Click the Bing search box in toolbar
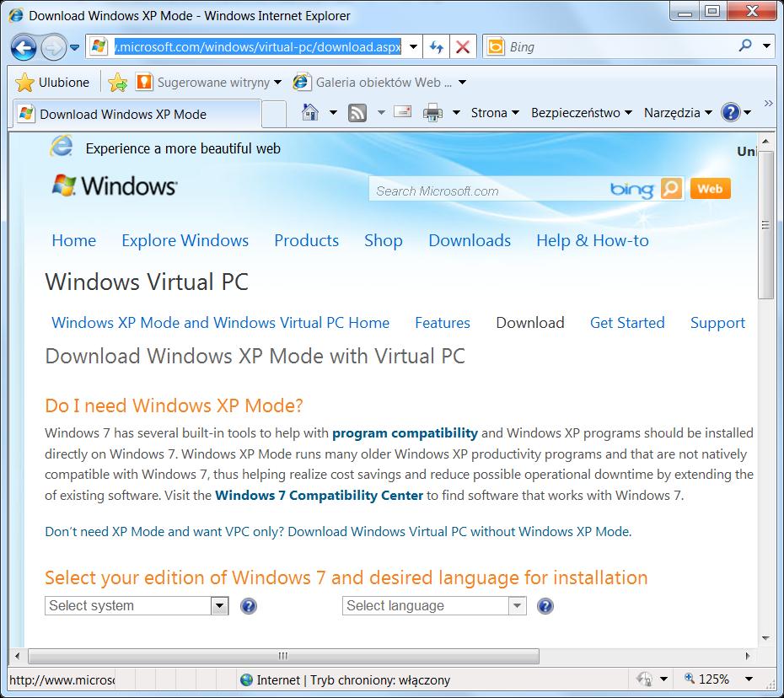Viewport: 784px width, 698px height. [620, 47]
